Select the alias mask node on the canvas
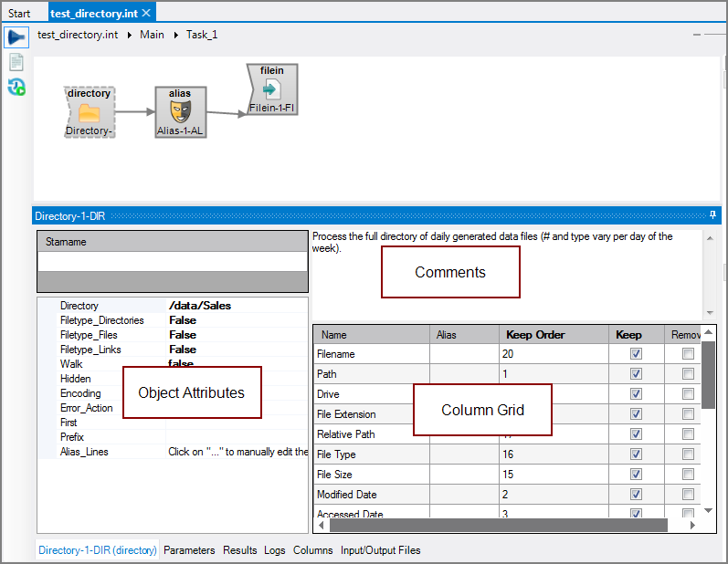728x564 pixels. pos(180,112)
